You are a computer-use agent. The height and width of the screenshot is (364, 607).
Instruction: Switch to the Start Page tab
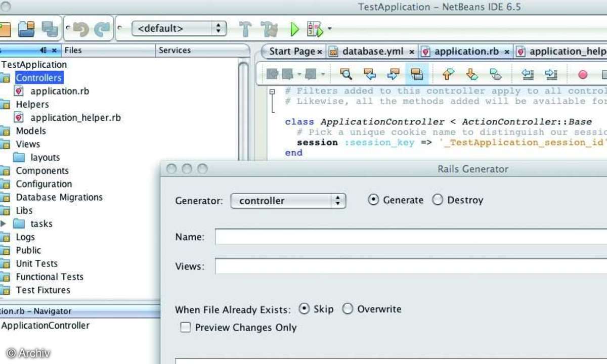coord(292,51)
